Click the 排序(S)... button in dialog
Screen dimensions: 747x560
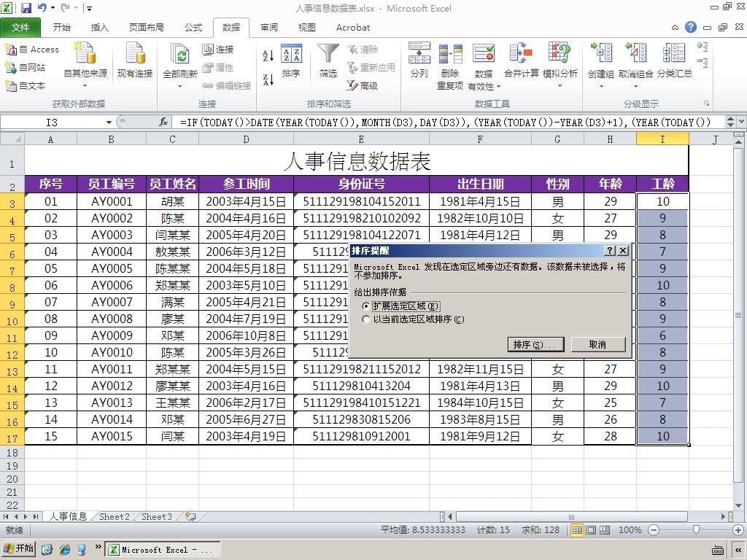[x=535, y=344]
